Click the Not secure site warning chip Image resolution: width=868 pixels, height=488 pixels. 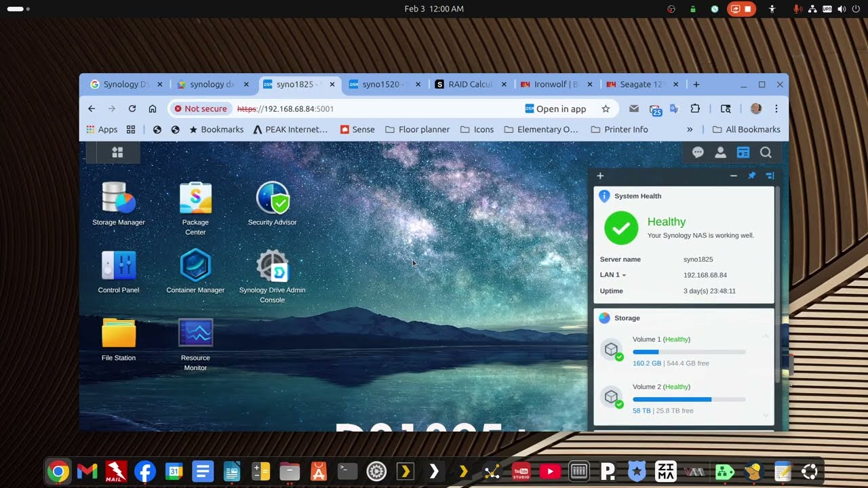coord(200,108)
